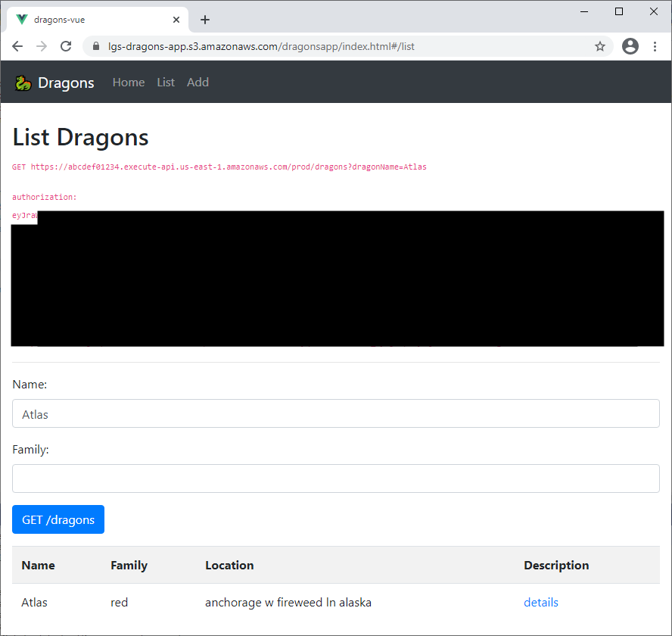Click the padlock site security icon

95,46
